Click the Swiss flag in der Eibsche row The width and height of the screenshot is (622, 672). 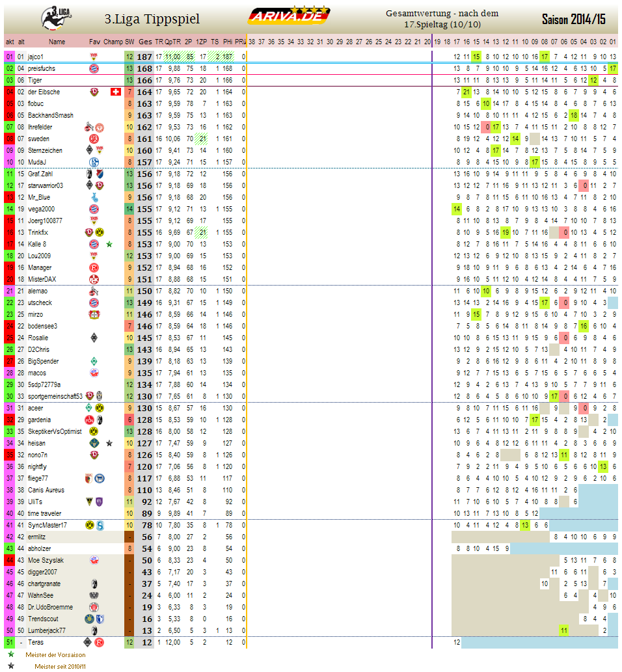point(116,92)
